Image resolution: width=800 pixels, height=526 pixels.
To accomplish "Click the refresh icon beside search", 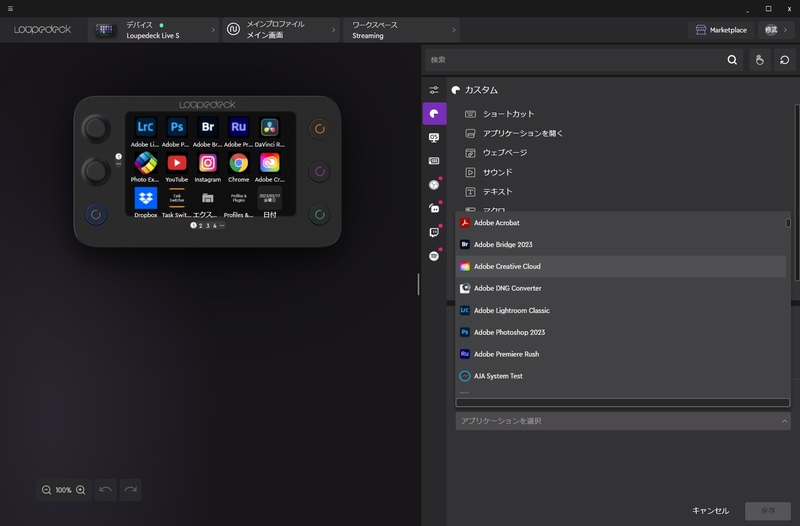I will (x=785, y=60).
